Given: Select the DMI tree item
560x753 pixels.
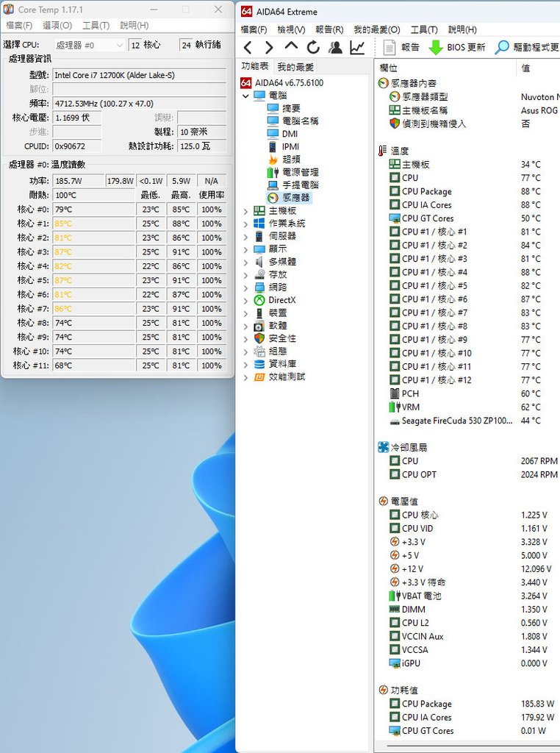Looking at the screenshot, I should pos(283,134).
